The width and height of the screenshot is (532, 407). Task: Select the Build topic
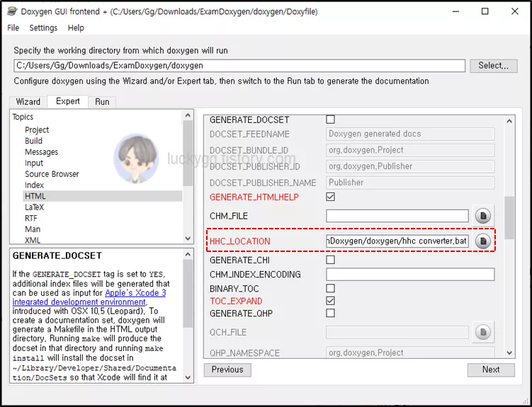[33, 141]
